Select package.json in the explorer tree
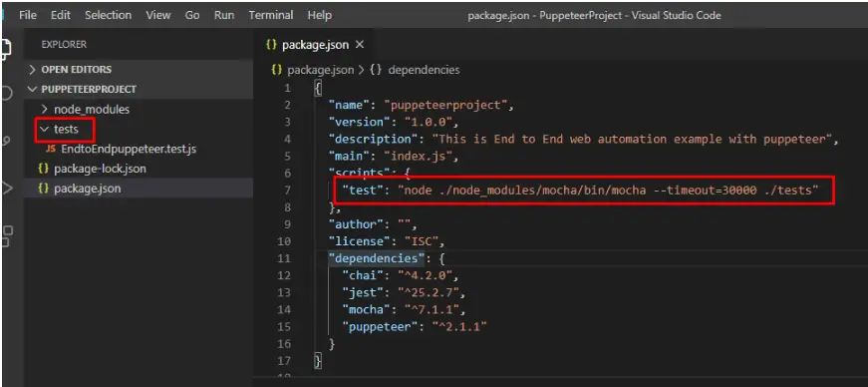The height and width of the screenshot is (387, 868). [139, 189]
